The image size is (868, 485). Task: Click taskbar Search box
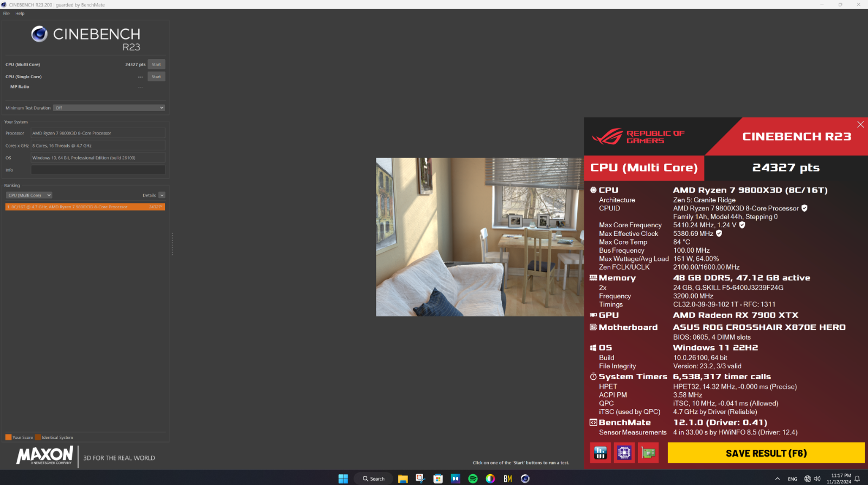click(x=374, y=478)
